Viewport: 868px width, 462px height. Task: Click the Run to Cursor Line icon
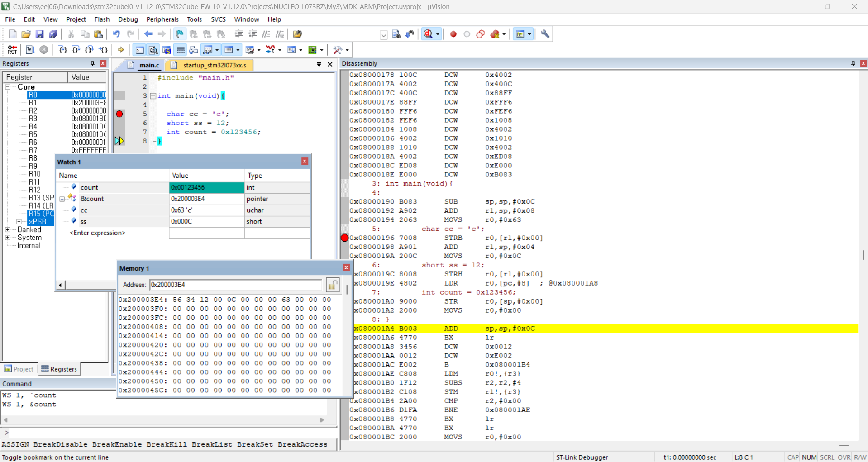point(104,50)
